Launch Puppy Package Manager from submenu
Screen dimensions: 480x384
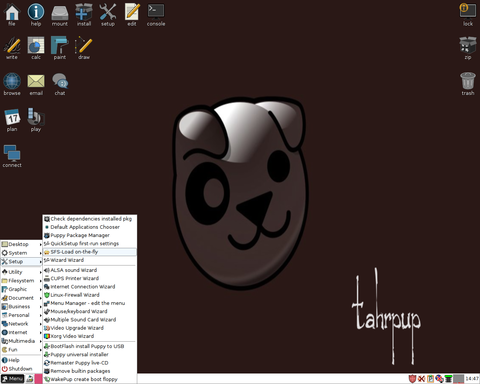90,235
